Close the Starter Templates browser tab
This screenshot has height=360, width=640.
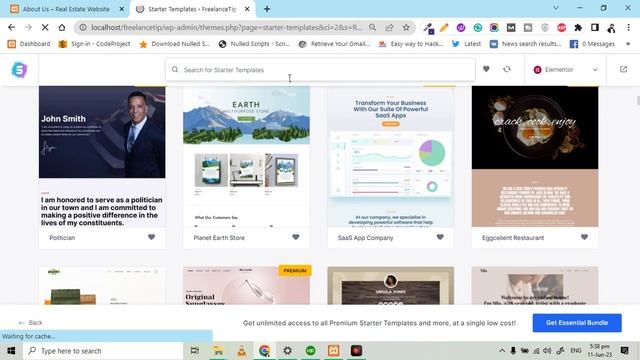[x=247, y=9]
